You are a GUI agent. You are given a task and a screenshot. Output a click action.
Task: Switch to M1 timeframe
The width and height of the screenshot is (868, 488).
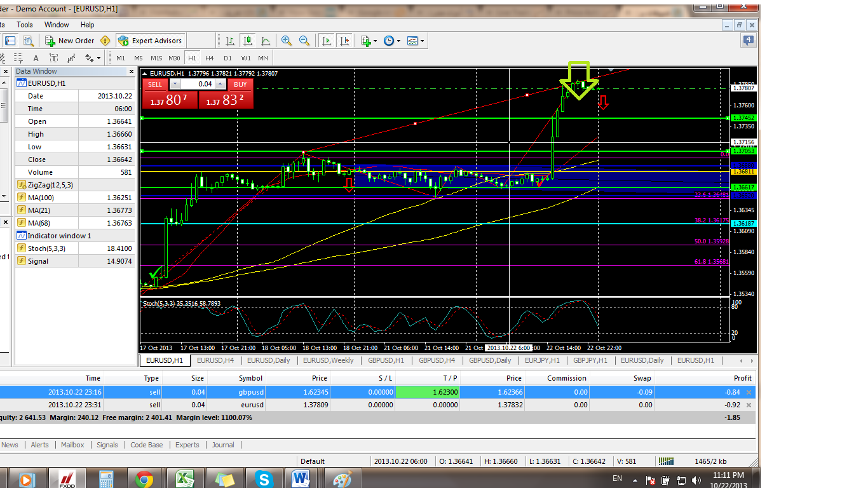(121, 58)
